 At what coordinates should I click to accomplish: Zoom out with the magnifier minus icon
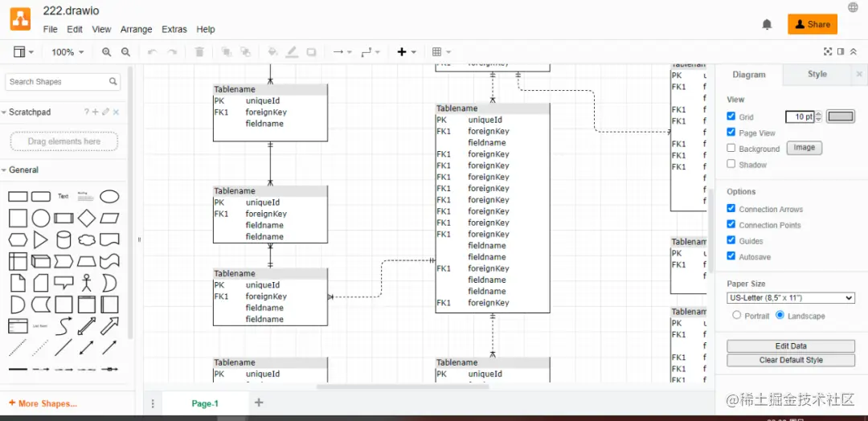tap(125, 52)
